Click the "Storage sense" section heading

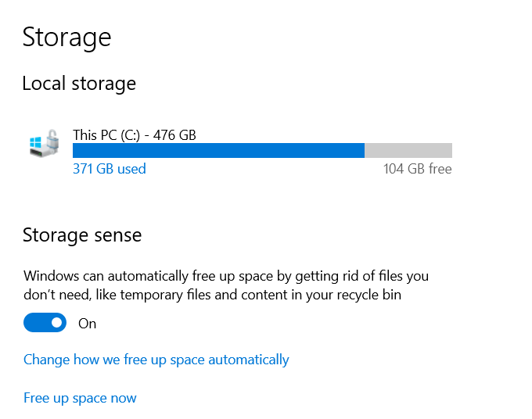tap(82, 235)
